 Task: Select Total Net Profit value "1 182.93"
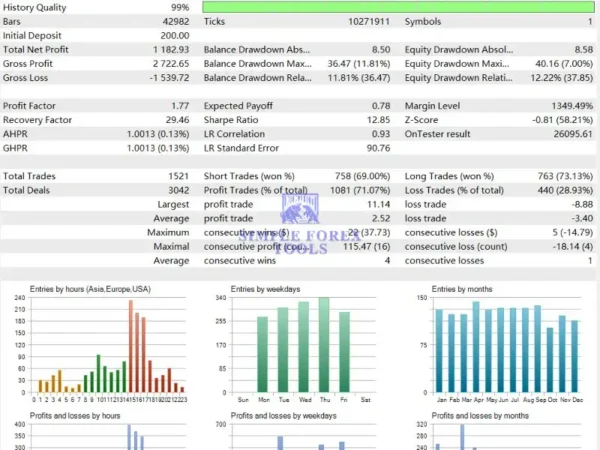171,50
